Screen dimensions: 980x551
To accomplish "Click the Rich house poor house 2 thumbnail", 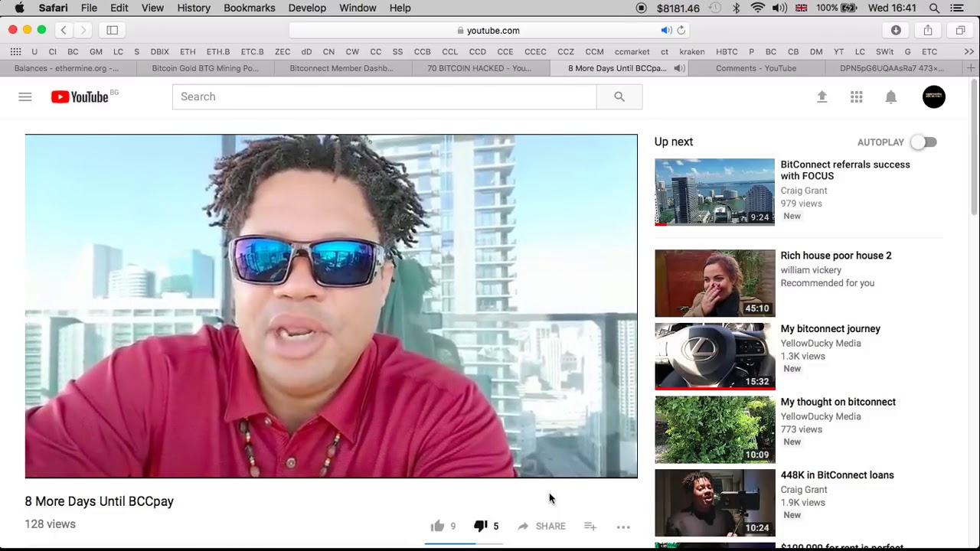I will tap(714, 282).
